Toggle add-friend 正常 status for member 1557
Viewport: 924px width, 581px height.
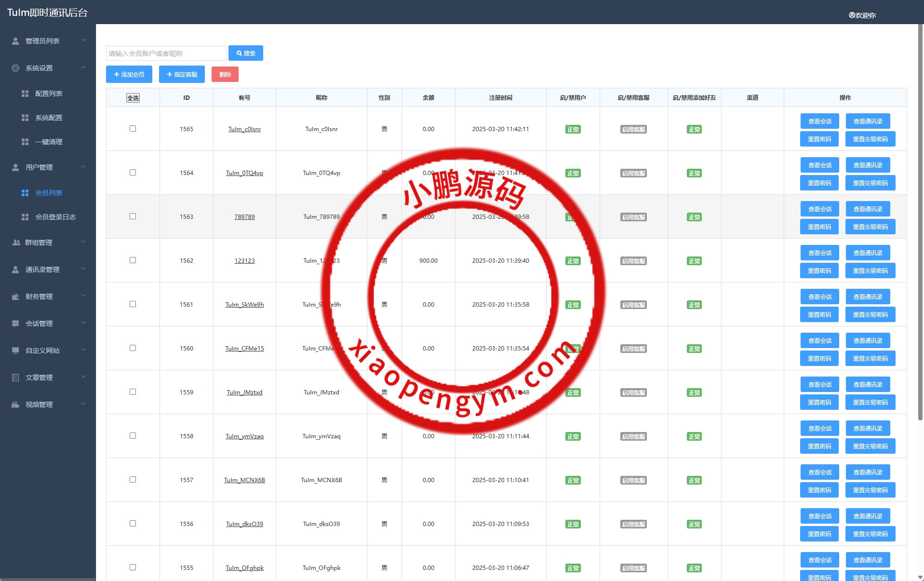pyautogui.click(x=694, y=480)
